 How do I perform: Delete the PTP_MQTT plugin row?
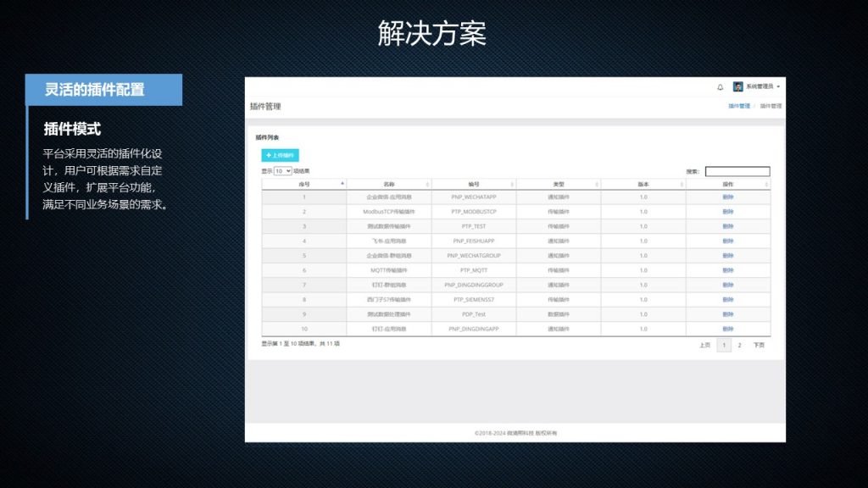coord(727,270)
